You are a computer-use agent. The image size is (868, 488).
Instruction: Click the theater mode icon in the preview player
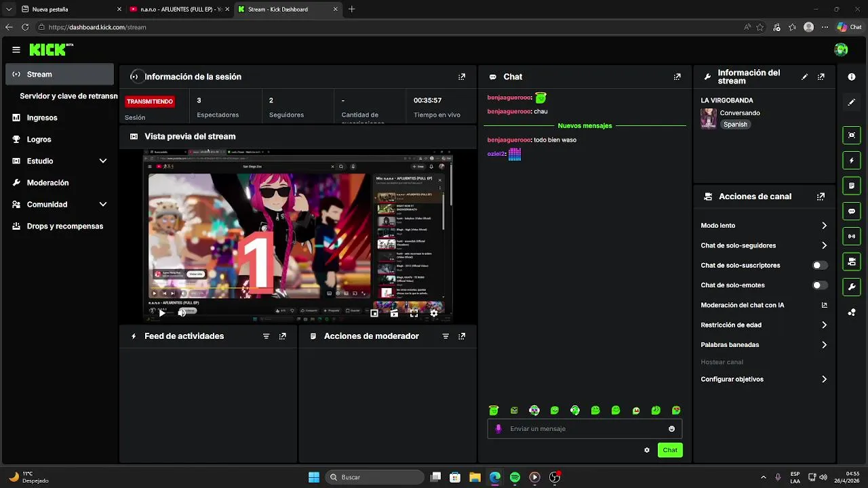tap(394, 313)
